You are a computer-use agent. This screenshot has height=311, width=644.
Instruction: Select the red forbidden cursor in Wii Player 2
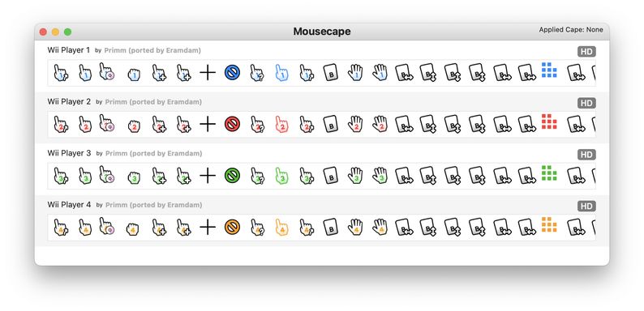232,124
